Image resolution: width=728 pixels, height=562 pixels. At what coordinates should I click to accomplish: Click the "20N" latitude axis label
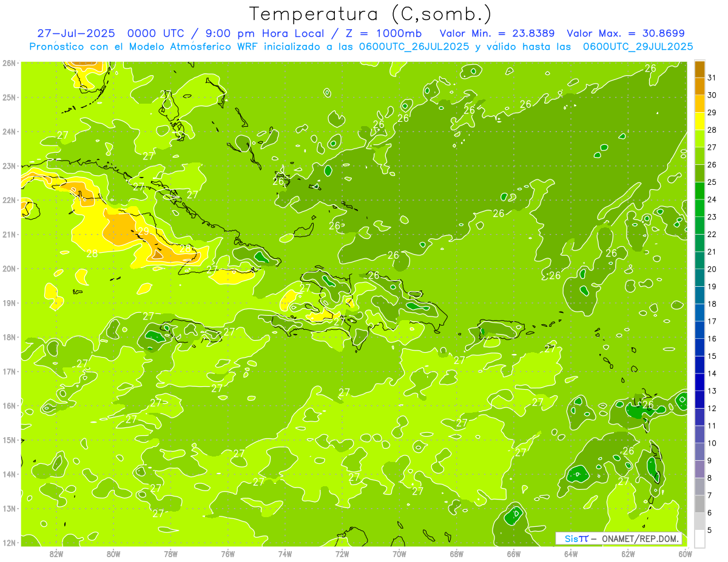tap(9, 269)
